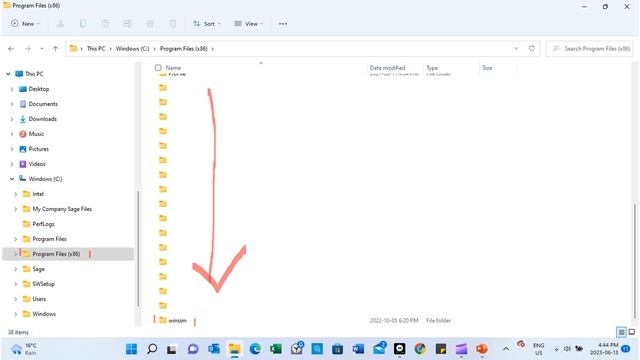Toggle the select-all checkbox beside Name
640x360 pixels.
158,68
